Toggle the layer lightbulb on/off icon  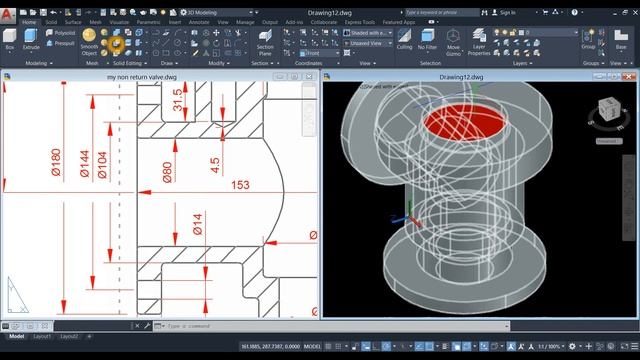click(496, 32)
